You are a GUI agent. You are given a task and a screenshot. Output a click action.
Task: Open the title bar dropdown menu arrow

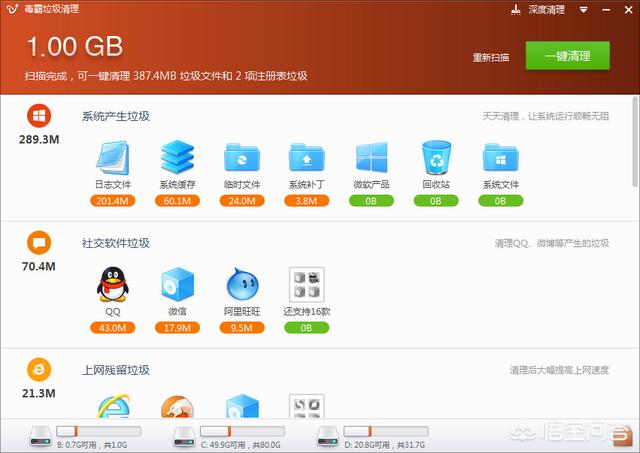click(584, 10)
